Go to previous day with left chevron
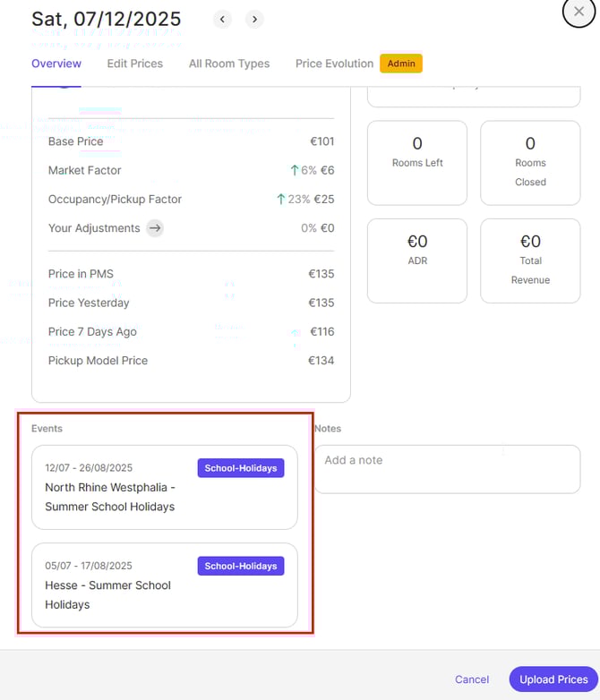This screenshot has width=600, height=700. pyautogui.click(x=222, y=19)
